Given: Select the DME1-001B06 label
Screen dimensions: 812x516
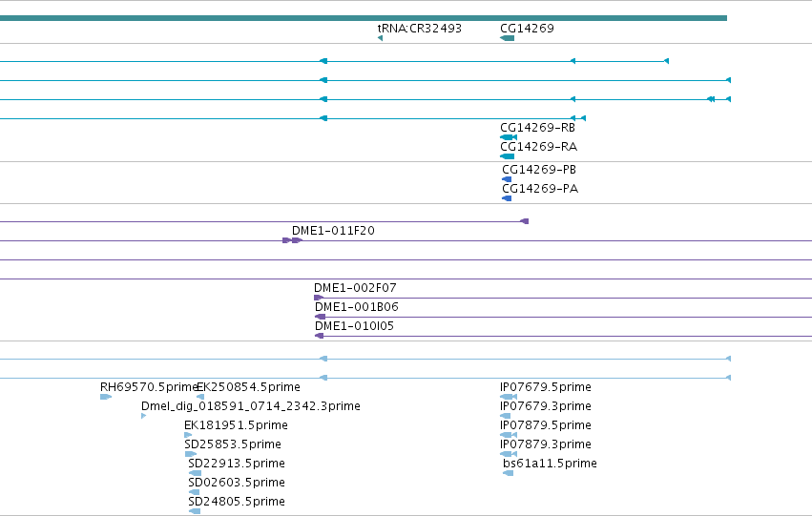Looking at the screenshot, I should (356, 307).
